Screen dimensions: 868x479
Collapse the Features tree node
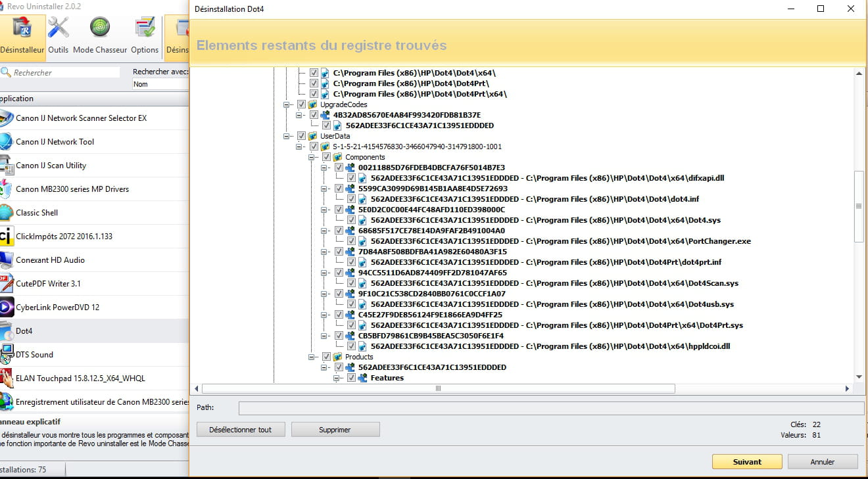[337, 378]
